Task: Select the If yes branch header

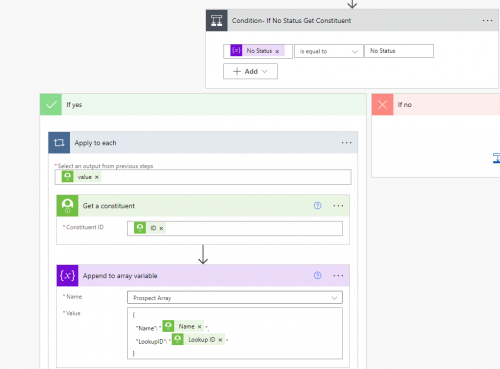Action: coord(203,105)
